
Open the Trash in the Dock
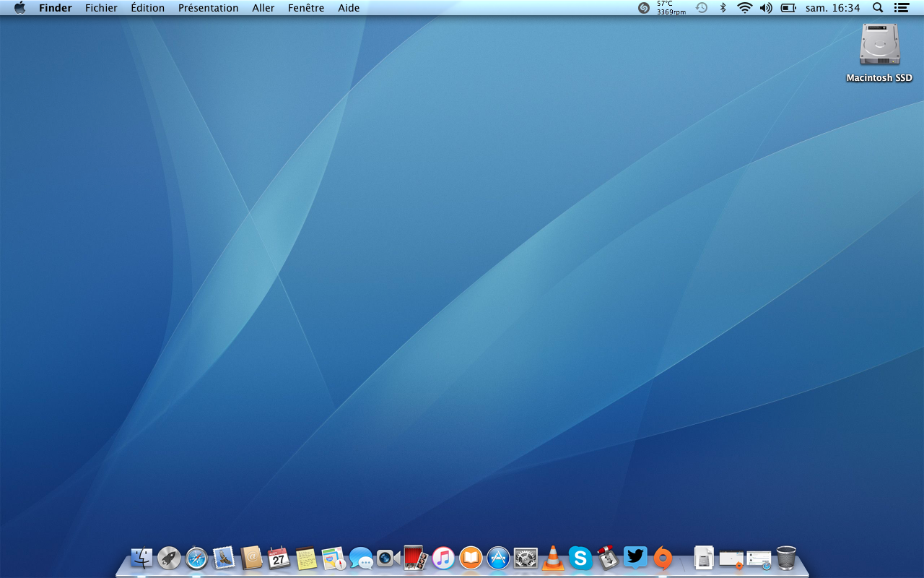coord(786,558)
